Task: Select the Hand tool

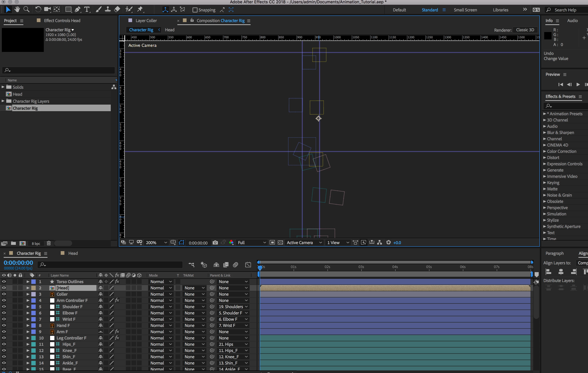Action: coord(17,10)
